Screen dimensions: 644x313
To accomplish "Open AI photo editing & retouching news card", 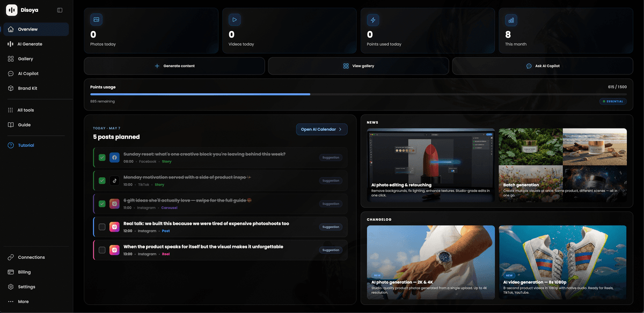I will 431,165.
